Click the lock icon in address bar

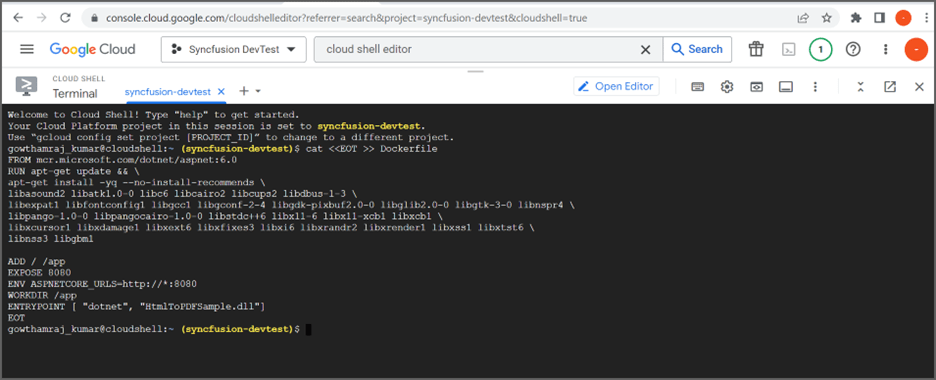(94, 18)
